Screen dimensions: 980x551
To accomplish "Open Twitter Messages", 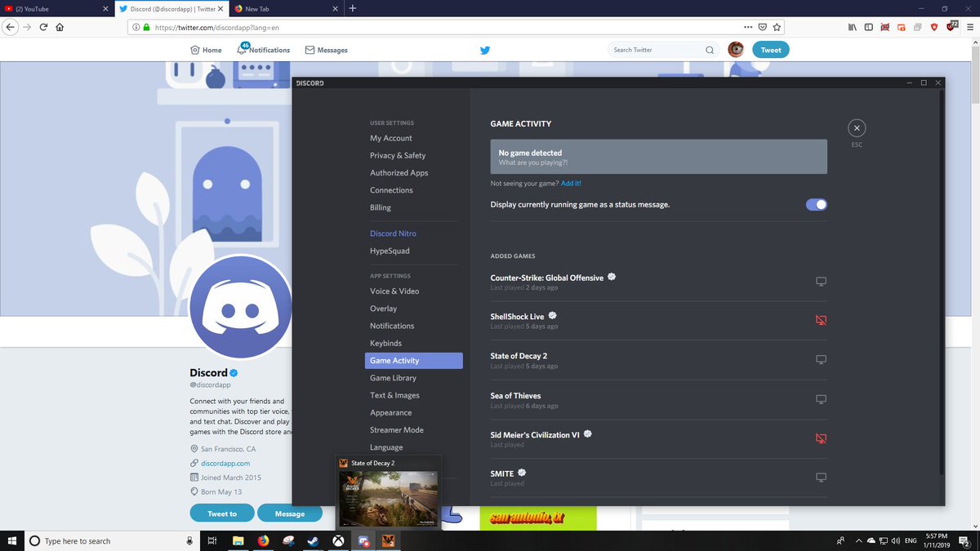I will pos(326,50).
